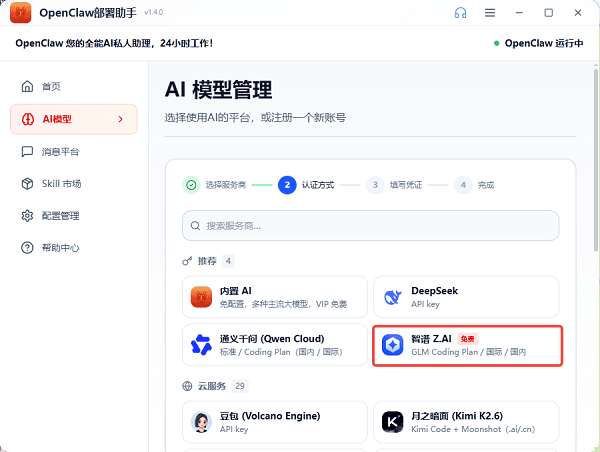
Task: Open customer support headset icon
Action: tap(460, 13)
